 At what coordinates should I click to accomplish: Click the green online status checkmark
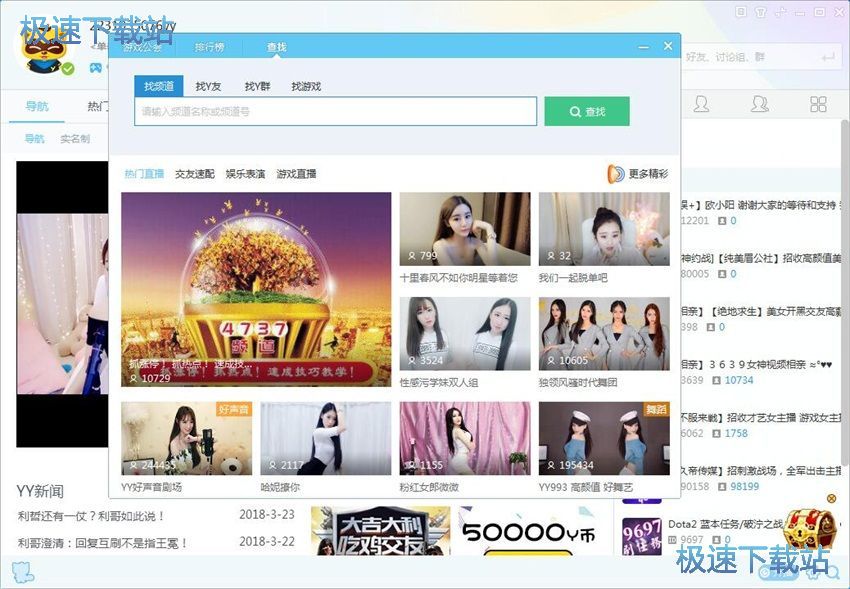(68, 69)
